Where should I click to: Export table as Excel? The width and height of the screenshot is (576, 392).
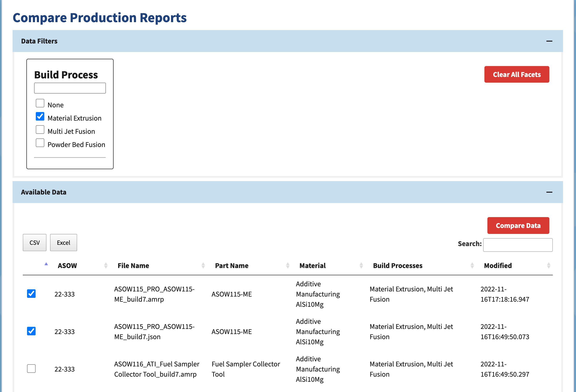click(x=63, y=242)
